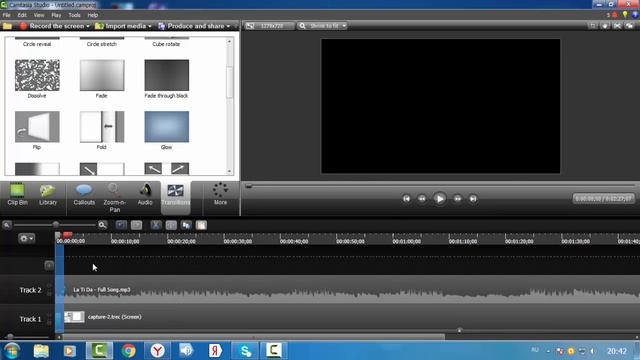Screen dimensions: 640x360
Task: Click Import media button
Action: (120, 26)
